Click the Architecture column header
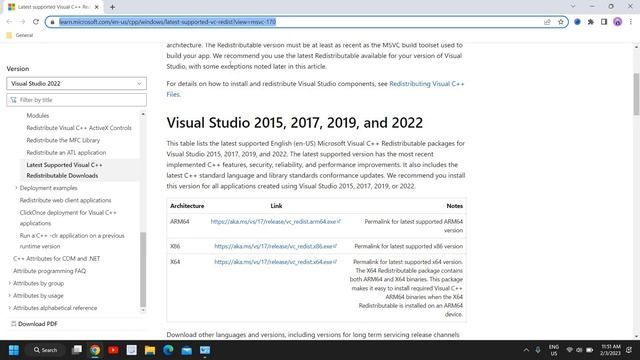 (x=187, y=206)
